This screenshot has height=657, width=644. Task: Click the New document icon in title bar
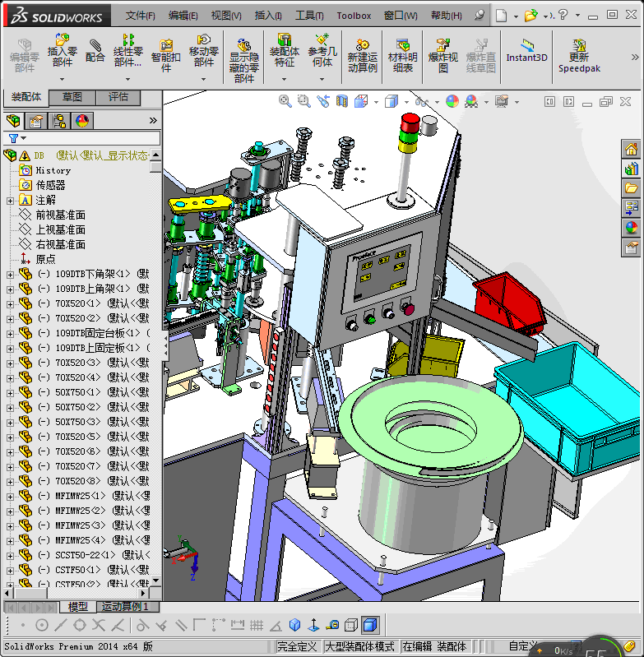[502, 16]
